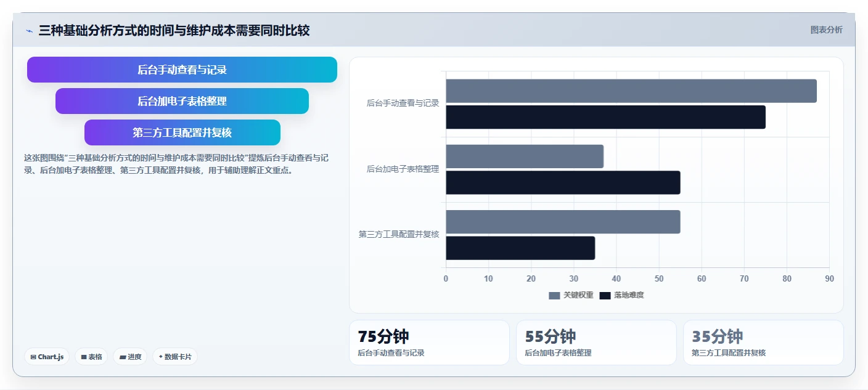Click the 表格 tag chip

91,357
